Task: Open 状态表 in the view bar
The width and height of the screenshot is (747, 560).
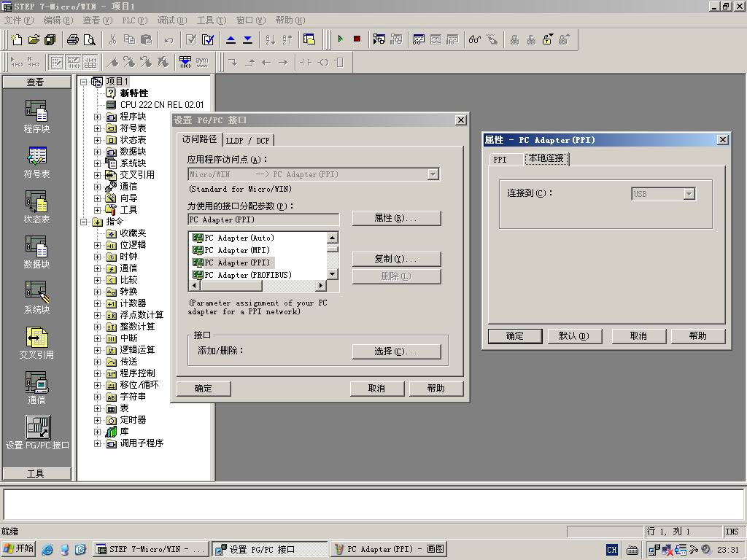Action: [36, 207]
